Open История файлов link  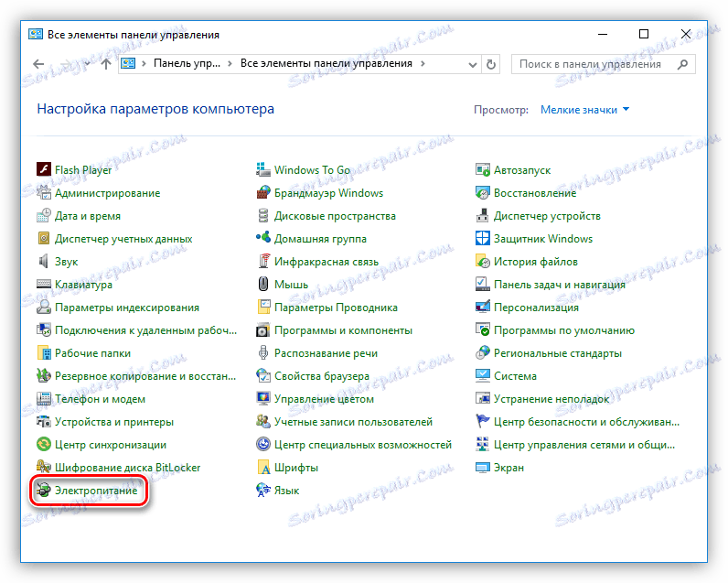pyautogui.click(x=536, y=262)
